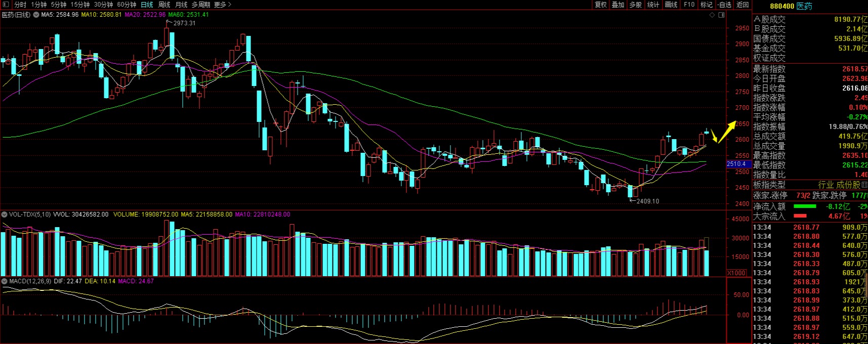Select the 5分钟 period tab
The height and width of the screenshot is (344, 868).
[x=59, y=5]
